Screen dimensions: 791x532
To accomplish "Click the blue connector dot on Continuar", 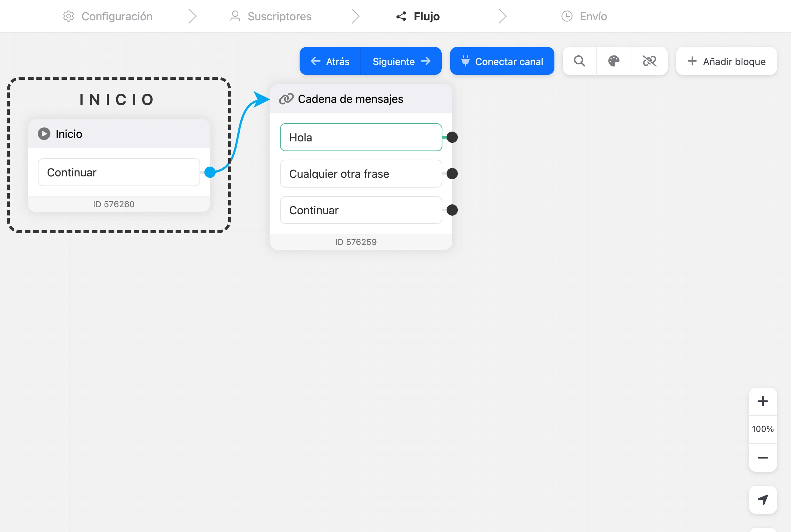I will click(210, 172).
